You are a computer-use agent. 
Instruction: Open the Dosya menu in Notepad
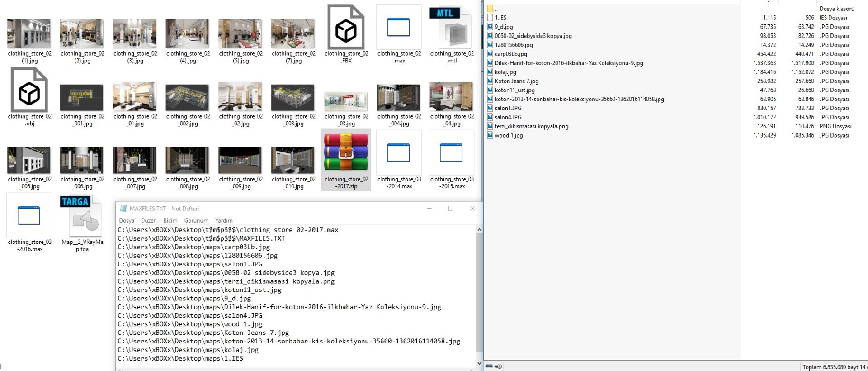127,220
